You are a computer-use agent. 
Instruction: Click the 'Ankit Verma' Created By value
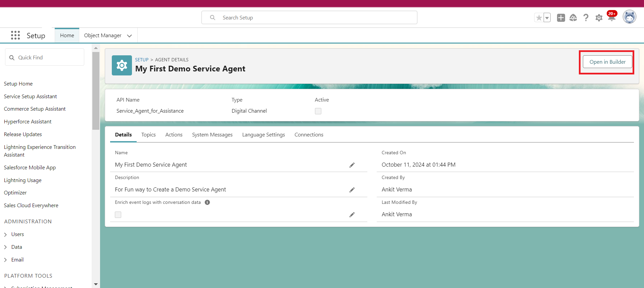coord(397,189)
